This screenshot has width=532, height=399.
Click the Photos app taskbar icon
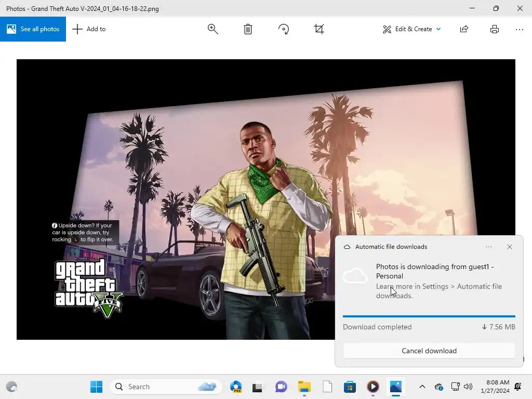[396, 387]
